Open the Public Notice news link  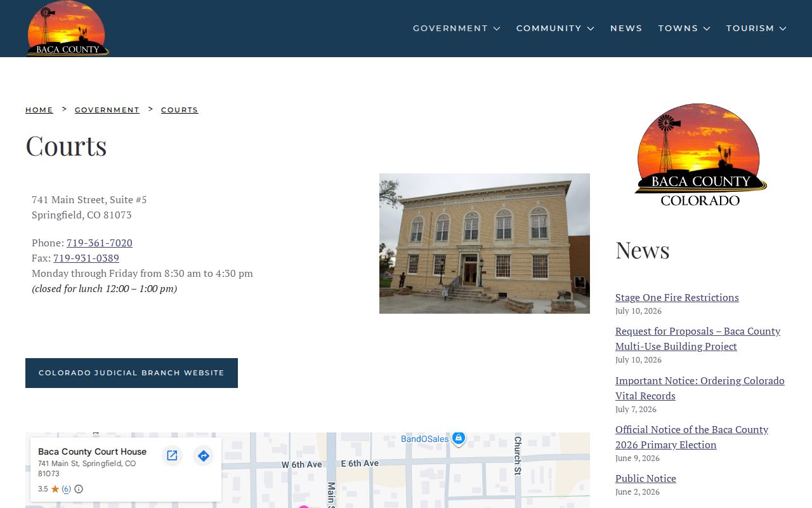pyautogui.click(x=646, y=478)
